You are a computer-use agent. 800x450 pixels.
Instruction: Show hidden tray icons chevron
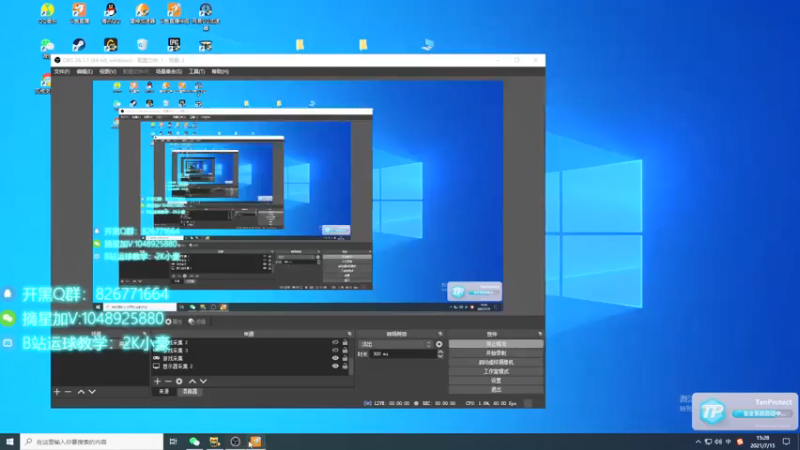(698, 442)
